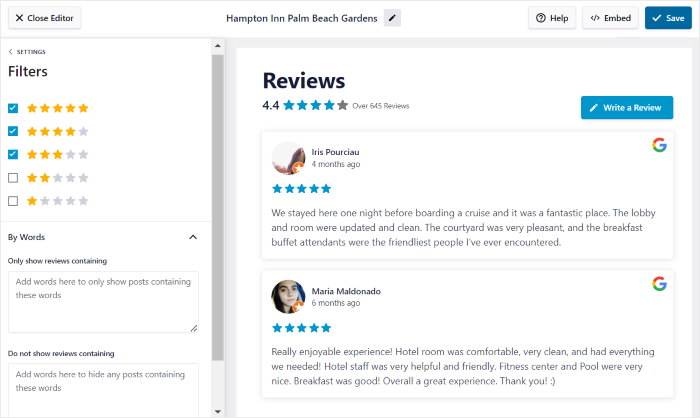Click the Close Editor button

(x=43, y=18)
